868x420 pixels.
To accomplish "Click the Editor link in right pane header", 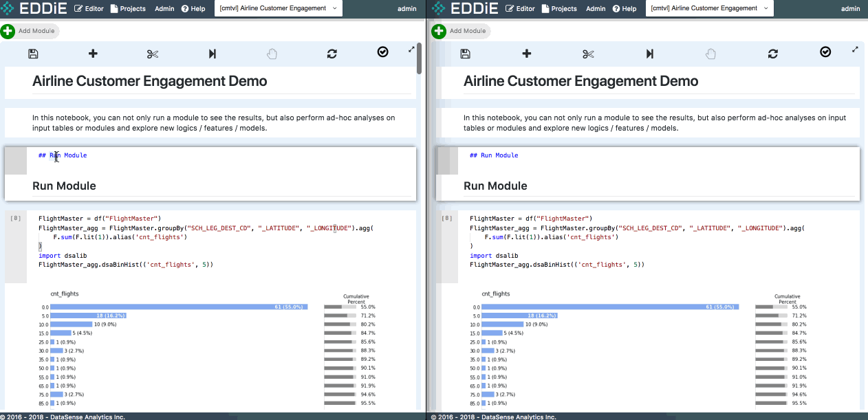I will 520,9.
